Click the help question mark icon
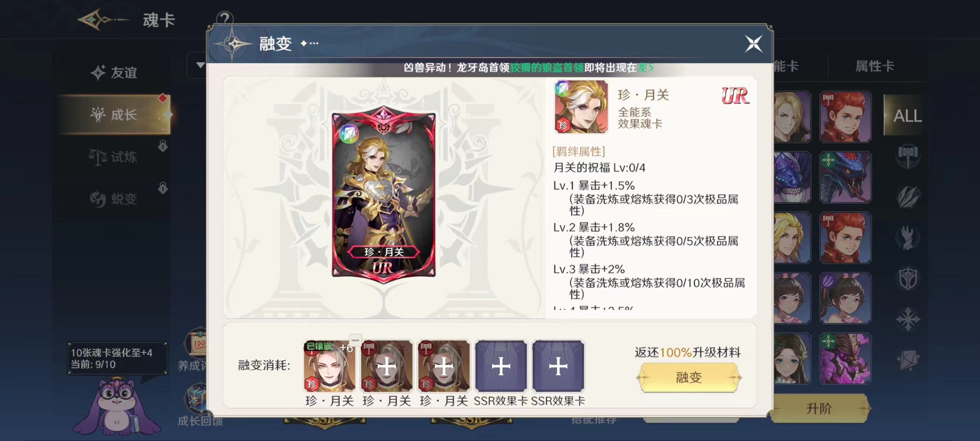This screenshot has height=441, width=980. pos(225,18)
